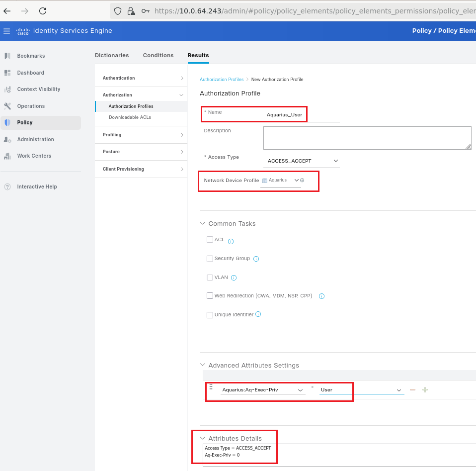Viewport: 476px width, 471px height.
Task: Open the User value dropdown
Action: pyautogui.click(x=362, y=390)
